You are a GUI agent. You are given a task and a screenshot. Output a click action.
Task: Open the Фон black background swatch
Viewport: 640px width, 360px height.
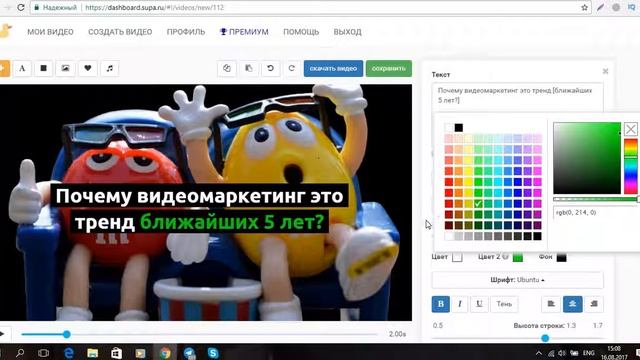[x=562, y=257]
